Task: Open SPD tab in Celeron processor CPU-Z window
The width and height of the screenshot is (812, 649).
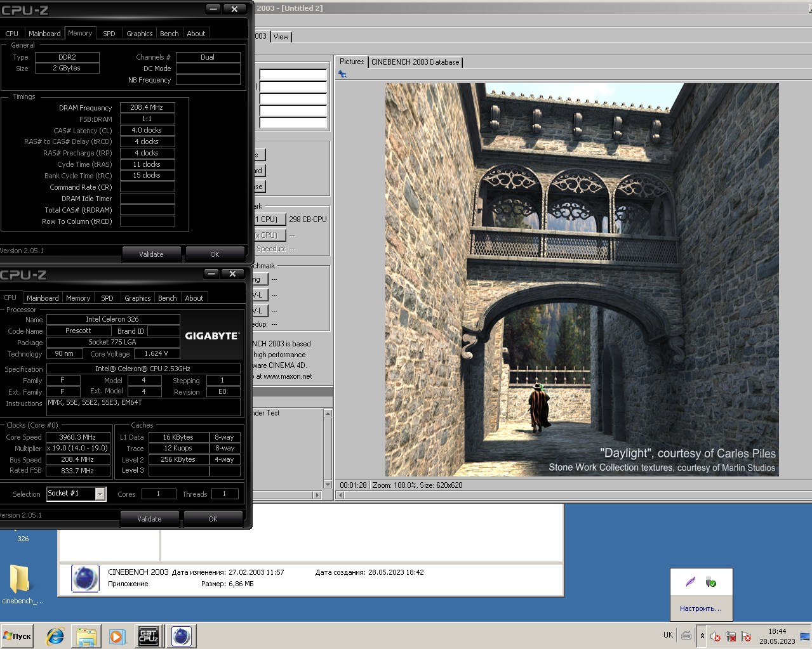Action: pyautogui.click(x=107, y=298)
